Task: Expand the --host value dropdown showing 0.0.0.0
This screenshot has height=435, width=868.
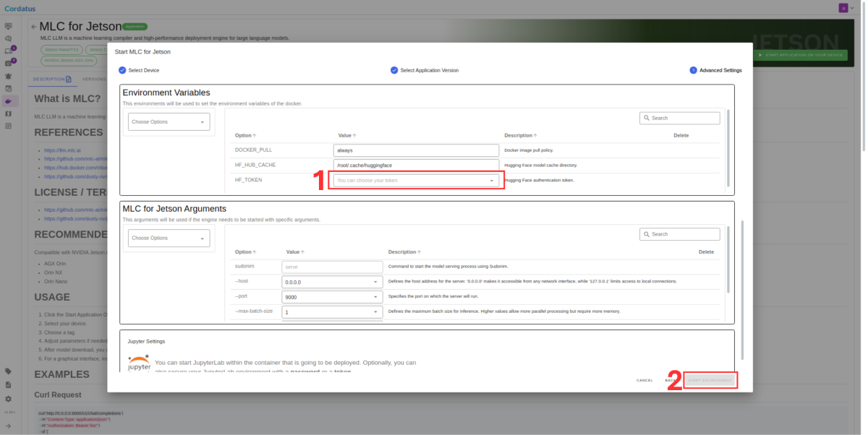Action: pyautogui.click(x=332, y=281)
